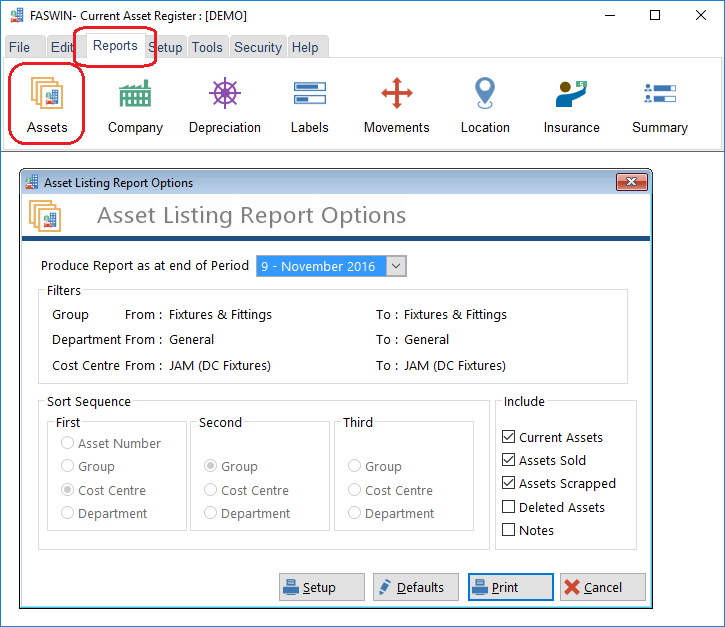The image size is (725, 627).
Task: Maximize the FASWIN main window
Action: coord(655,15)
